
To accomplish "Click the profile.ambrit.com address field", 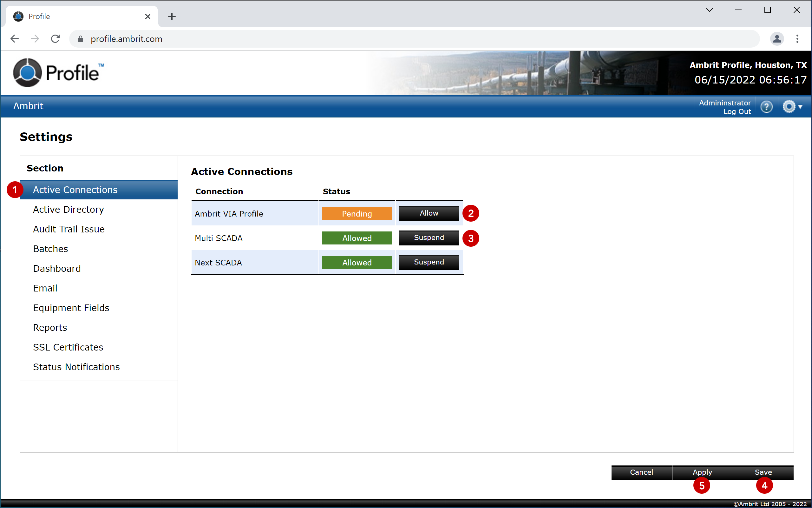I will coord(414,39).
